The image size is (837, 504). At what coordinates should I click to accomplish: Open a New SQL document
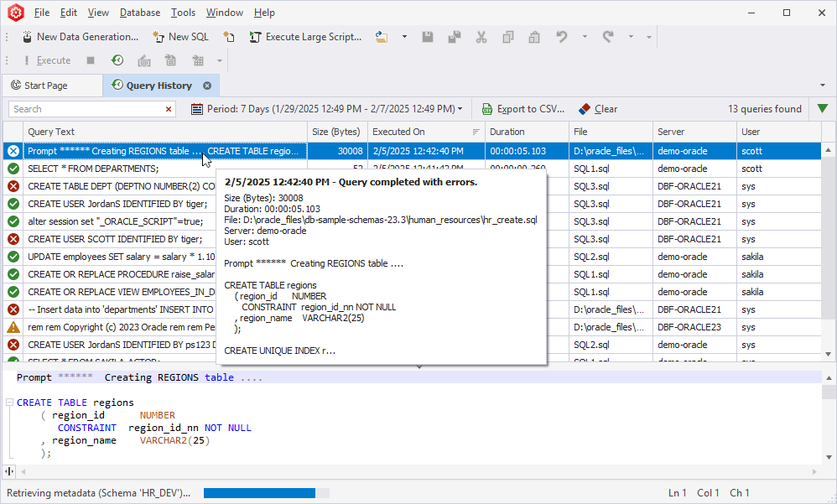[x=180, y=37]
